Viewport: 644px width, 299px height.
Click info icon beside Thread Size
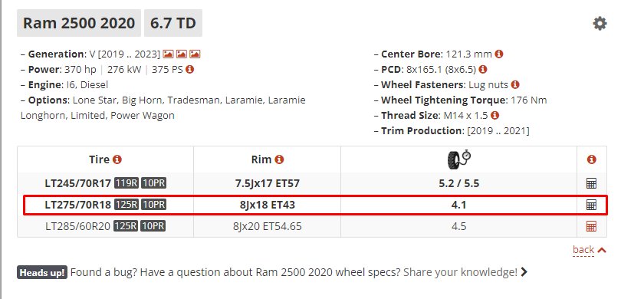coord(495,116)
